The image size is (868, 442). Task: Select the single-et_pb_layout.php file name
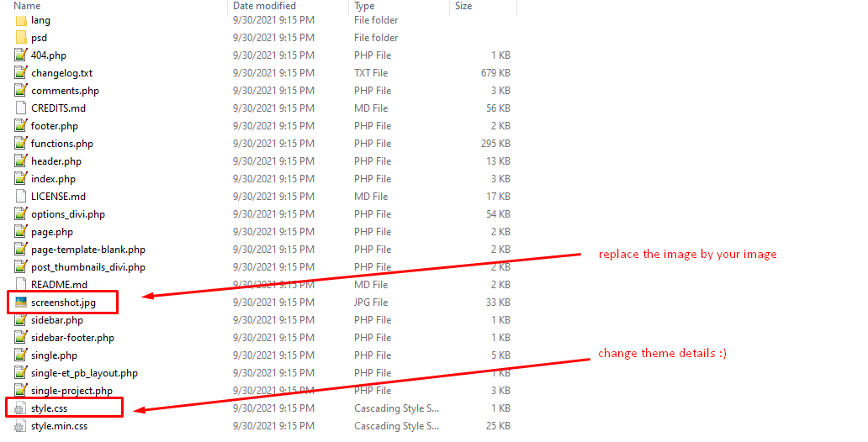[84, 373]
